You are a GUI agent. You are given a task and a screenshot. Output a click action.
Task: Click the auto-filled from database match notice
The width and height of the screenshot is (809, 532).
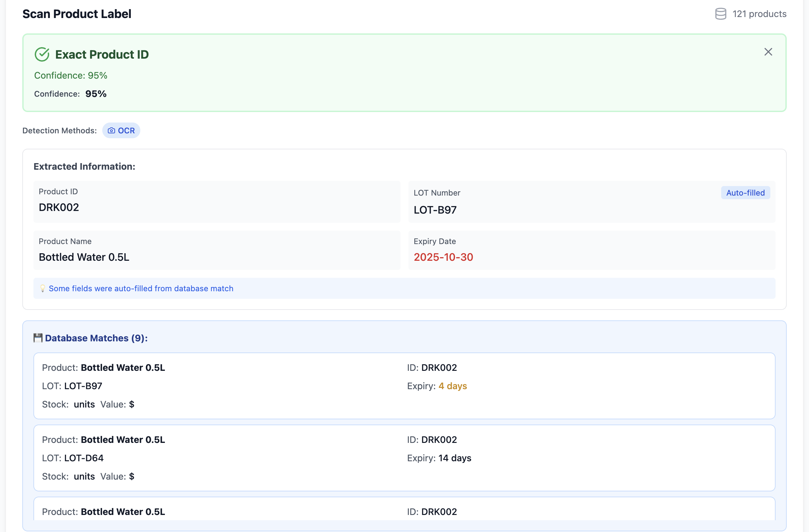(x=141, y=288)
